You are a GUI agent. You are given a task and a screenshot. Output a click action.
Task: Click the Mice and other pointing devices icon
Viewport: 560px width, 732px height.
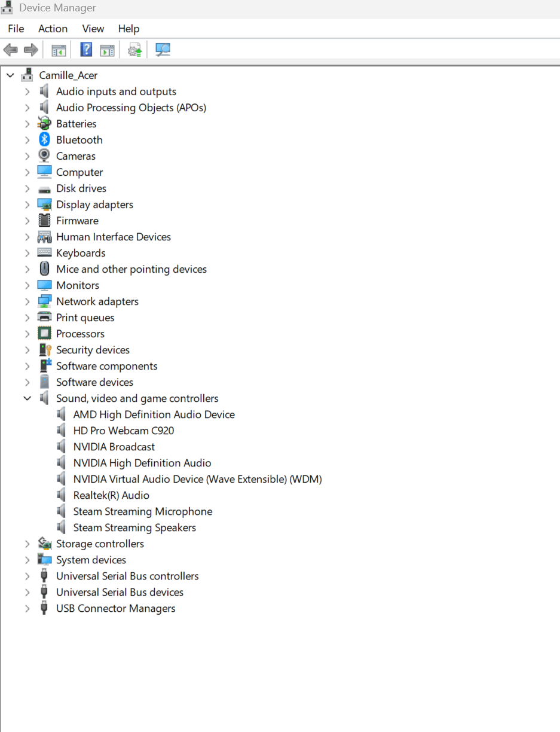pyautogui.click(x=44, y=269)
